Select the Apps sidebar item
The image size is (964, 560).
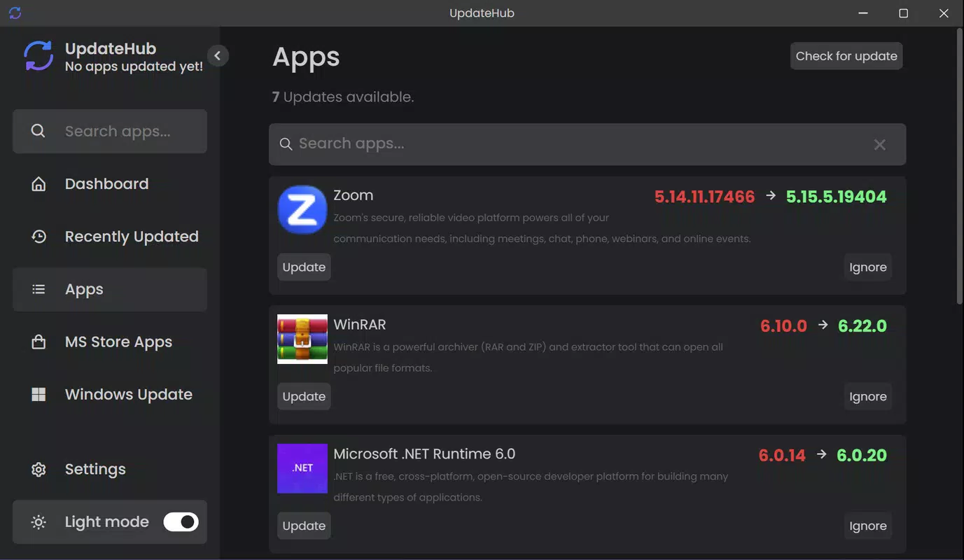(110, 289)
